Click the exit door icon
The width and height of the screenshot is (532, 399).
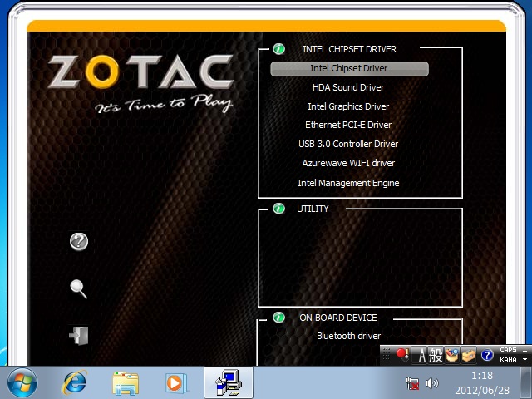[x=79, y=336]
